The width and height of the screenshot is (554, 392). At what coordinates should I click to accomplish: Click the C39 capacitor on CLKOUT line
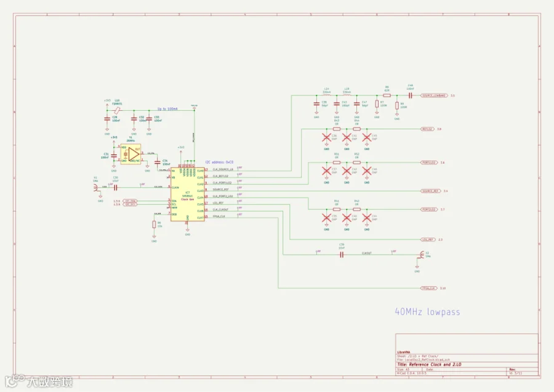[341, 255]
